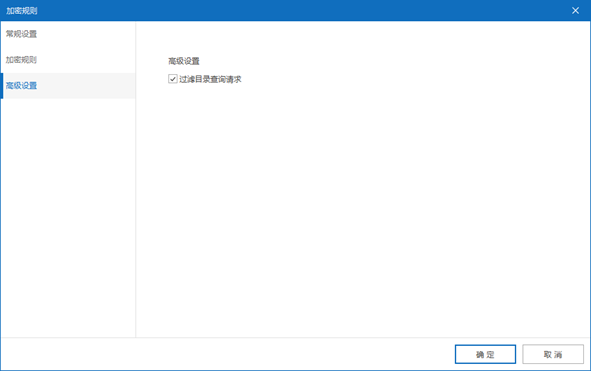Click the check mark inside the filter checkbox

173,79
